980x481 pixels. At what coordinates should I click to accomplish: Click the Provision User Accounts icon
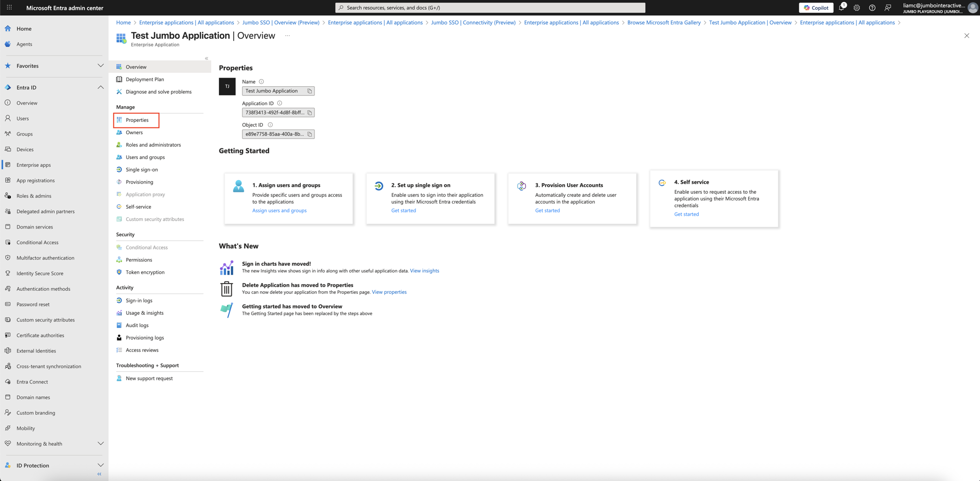[x=522, y=186]
